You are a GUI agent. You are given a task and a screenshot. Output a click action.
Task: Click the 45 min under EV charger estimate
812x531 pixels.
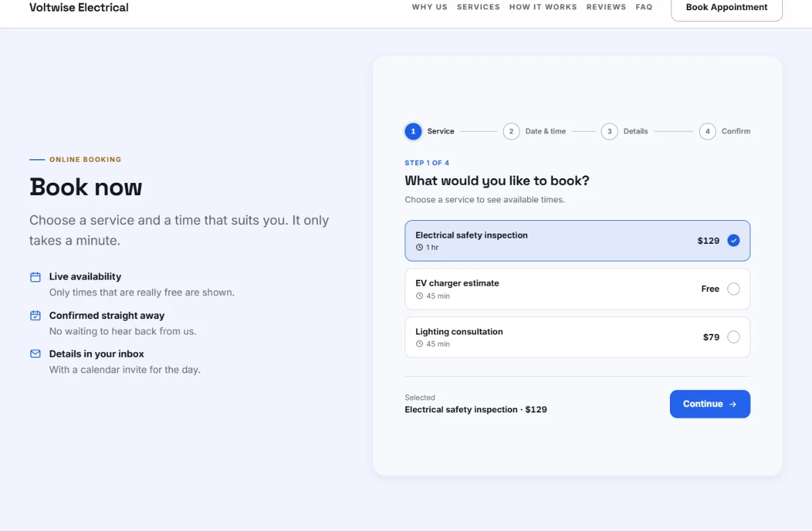click(x=438, y=296)
